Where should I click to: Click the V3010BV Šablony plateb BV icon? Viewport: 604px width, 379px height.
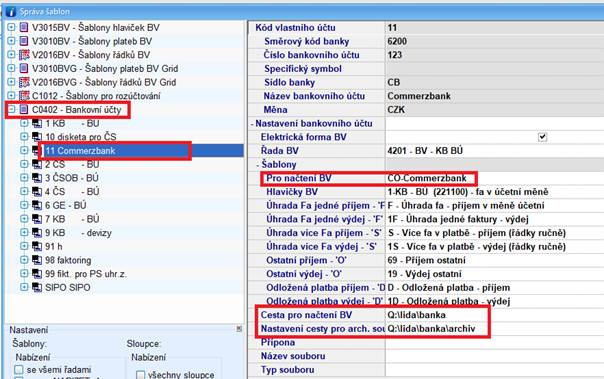(24, 41)
